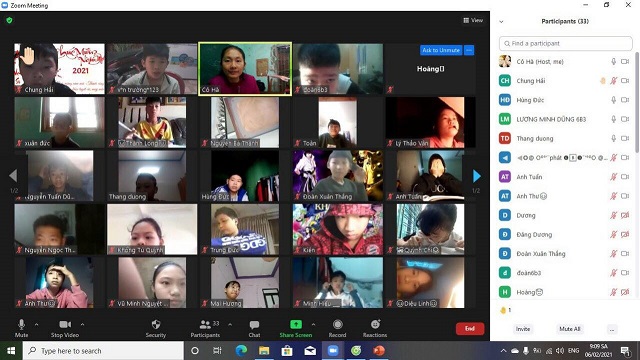Go to next page of video gallery

pos(476,176)
